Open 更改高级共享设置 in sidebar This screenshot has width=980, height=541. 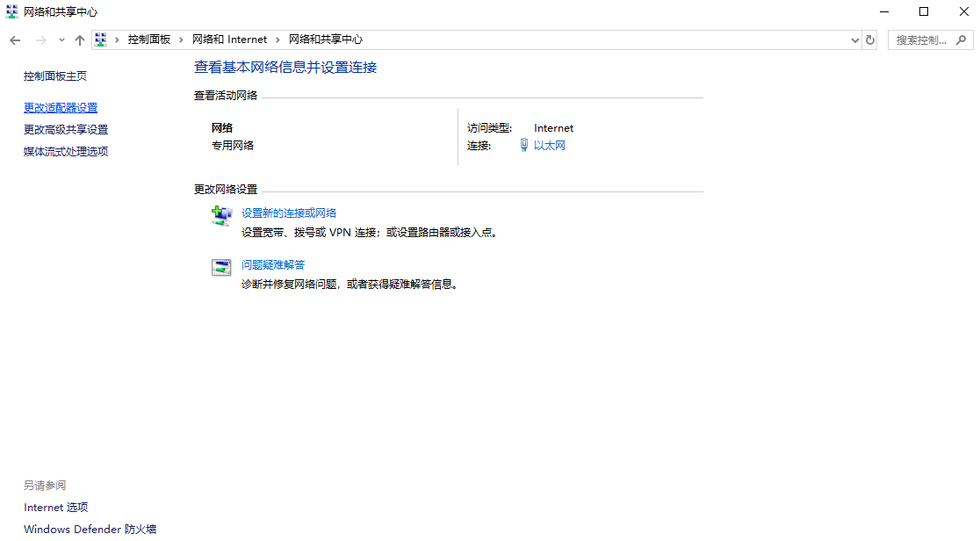(66, 130)
